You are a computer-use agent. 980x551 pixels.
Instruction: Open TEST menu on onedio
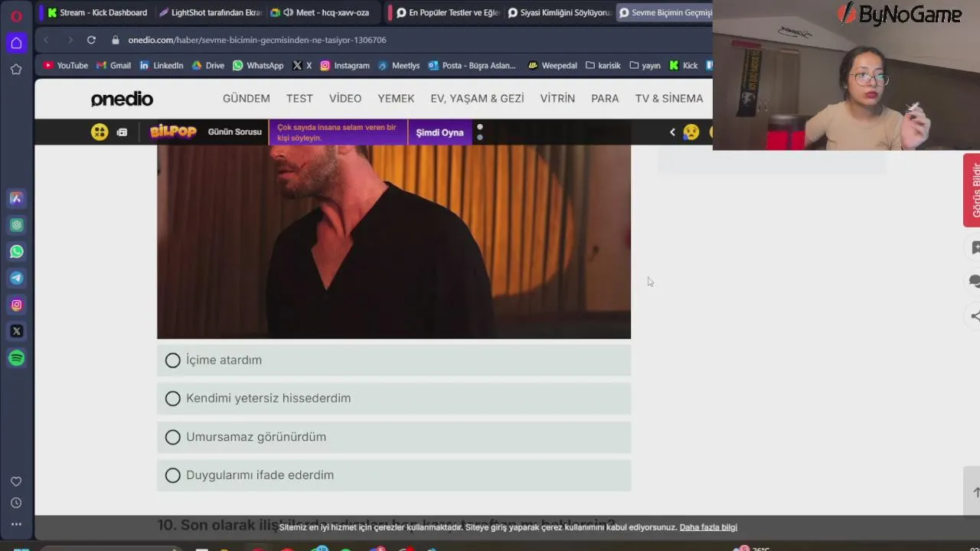(299, 99)
